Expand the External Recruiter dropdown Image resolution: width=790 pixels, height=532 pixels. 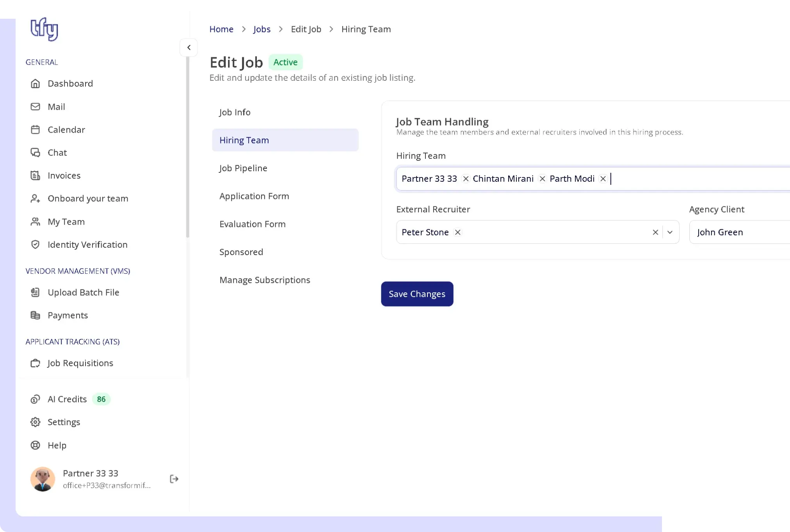point(670,232)
